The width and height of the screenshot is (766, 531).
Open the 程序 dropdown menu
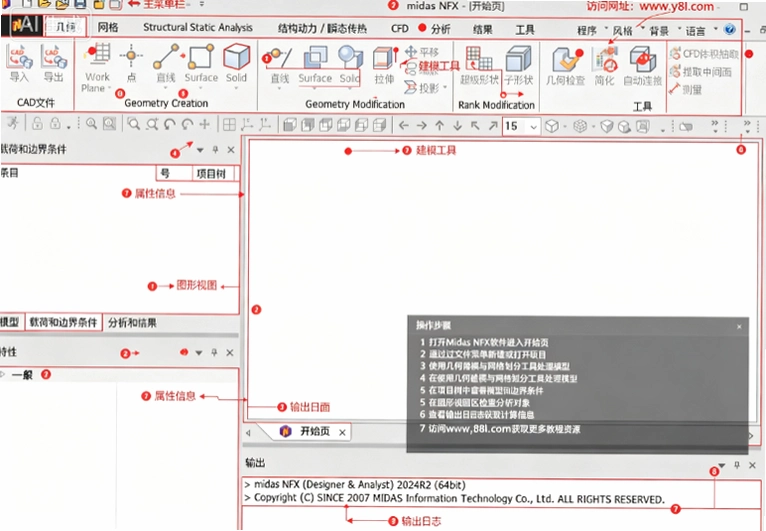click(x=592, y=30)
